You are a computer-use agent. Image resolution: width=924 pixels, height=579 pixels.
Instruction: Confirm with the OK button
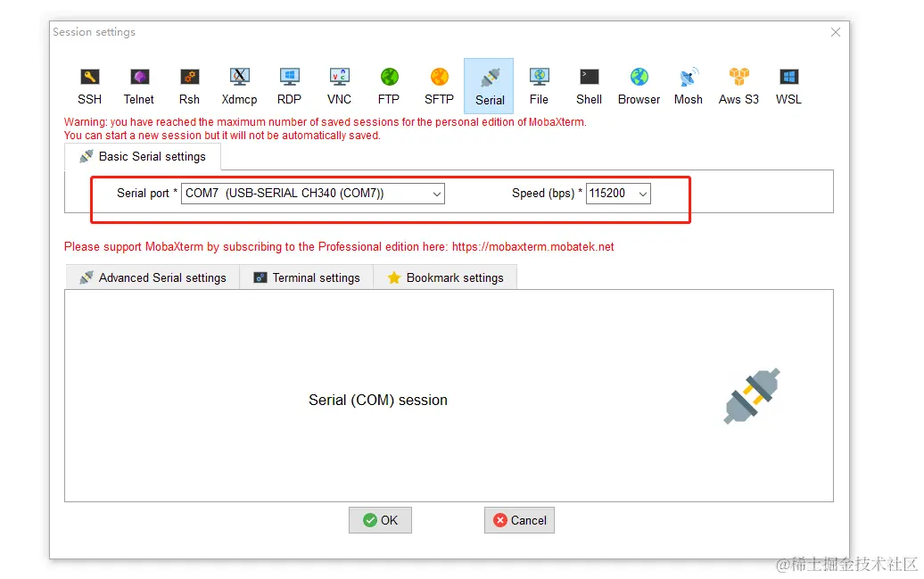click(x=380, y=520)
